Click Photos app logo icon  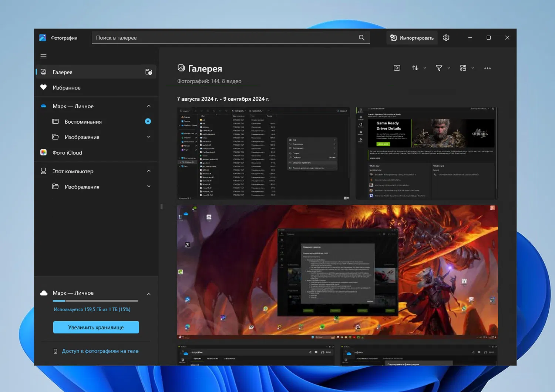pos(43,38)
